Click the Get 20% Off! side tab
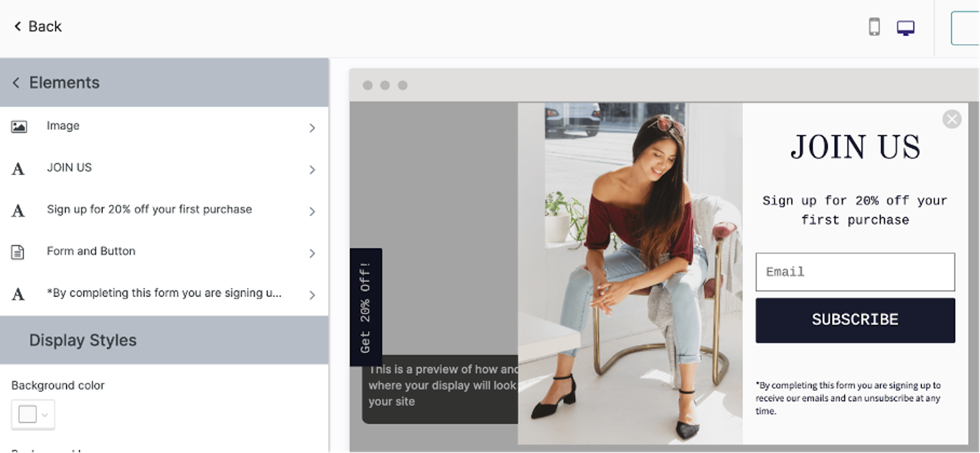Screen dimensions: 980x453 (366, 307)
